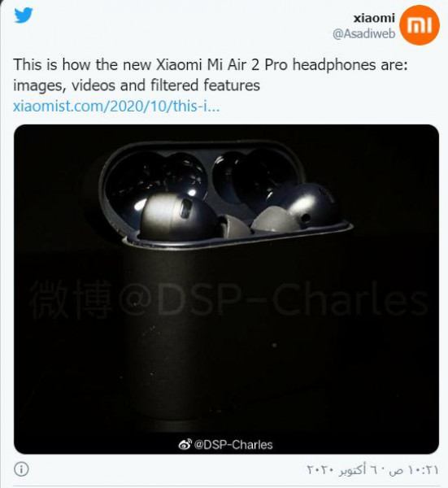Screen dimensions: 448x488
Task: Click the 'filtered features' text in tweet
Action: [x=205, y=85]
